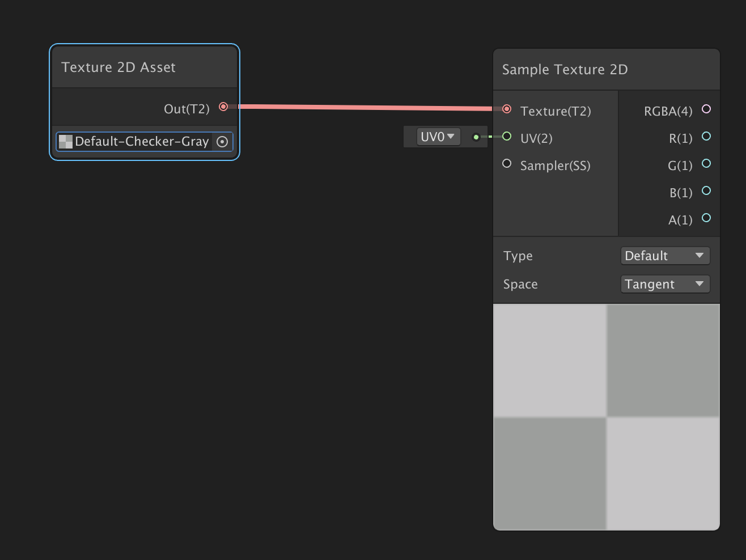
Task: Open the Type dropdown set to Default
Action: (x=665, y=256)
